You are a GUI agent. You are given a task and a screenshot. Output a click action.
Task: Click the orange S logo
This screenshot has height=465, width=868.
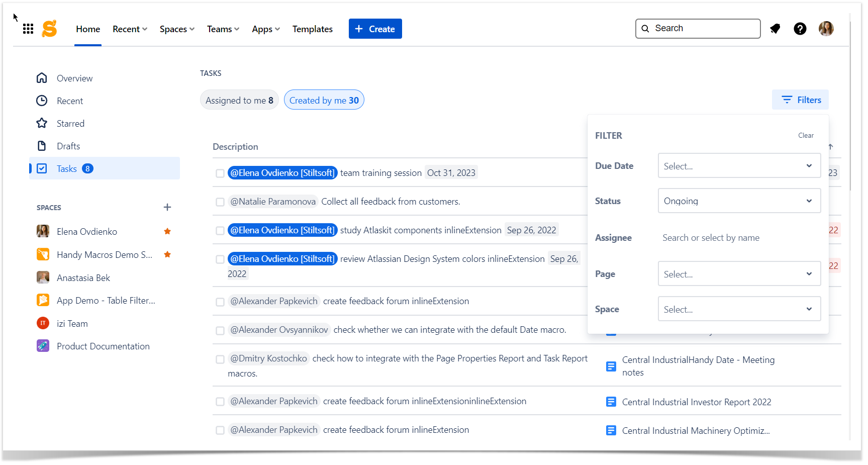tap(49, 29)
